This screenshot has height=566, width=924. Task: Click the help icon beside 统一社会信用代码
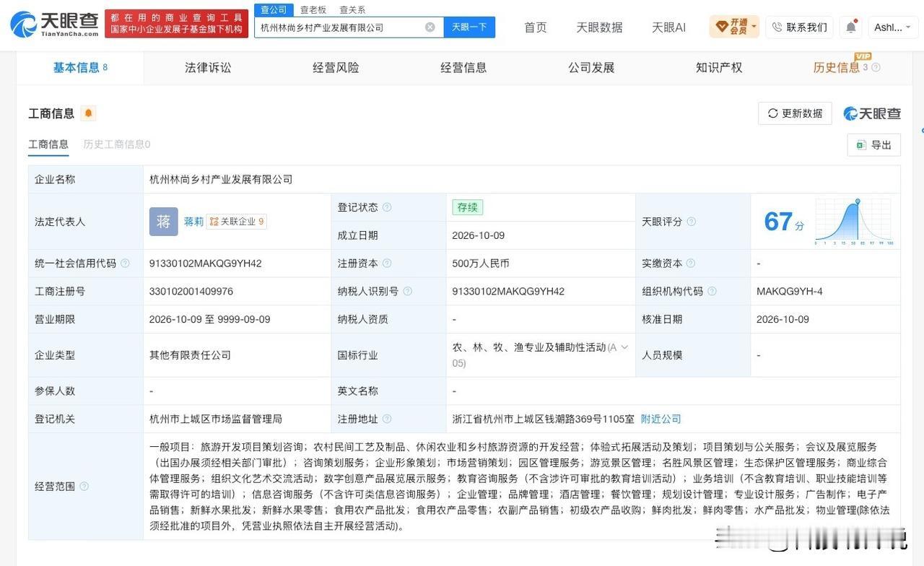[x=125, y=264]
